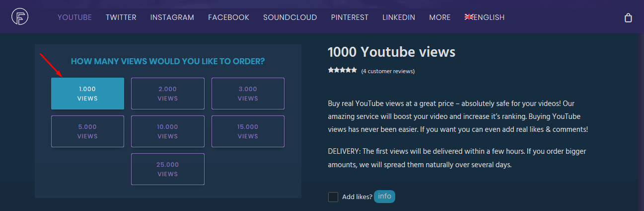Open the site logo home icon
The width and height of the screenshot is (644, 211).
click(x=20, y=17)
